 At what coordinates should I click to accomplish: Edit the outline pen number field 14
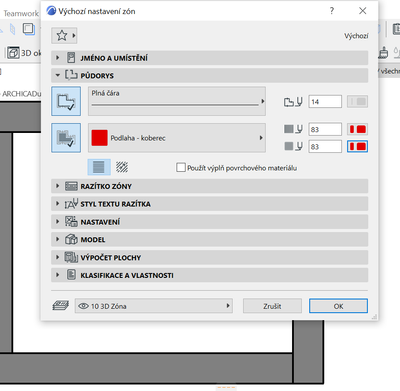[x=325, y=101]
